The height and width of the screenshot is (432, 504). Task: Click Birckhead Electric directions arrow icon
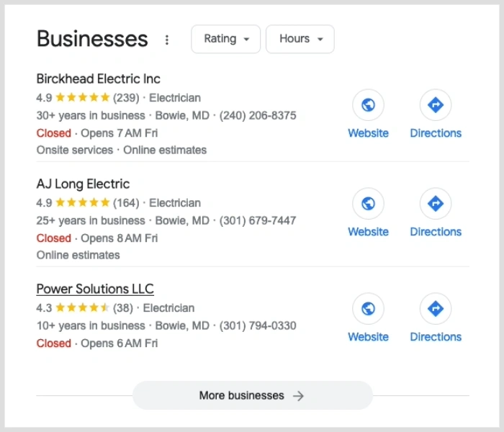pos(436,105)
